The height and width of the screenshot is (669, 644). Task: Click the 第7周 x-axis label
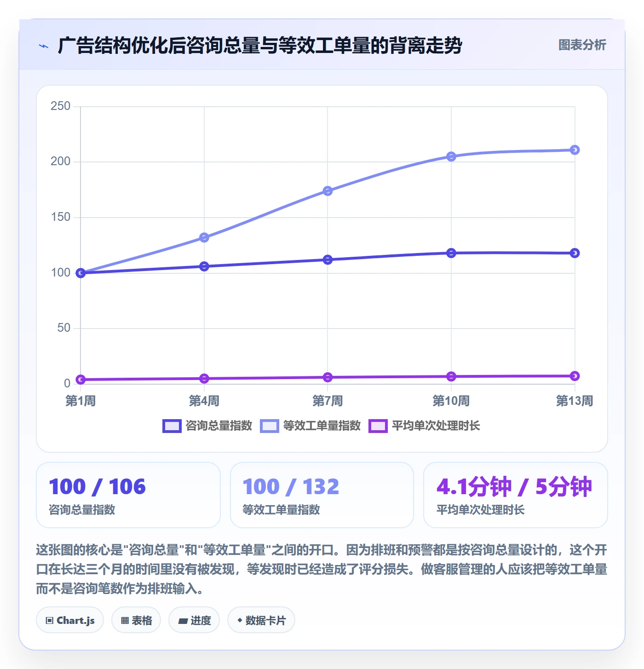[x=328, y=401]
